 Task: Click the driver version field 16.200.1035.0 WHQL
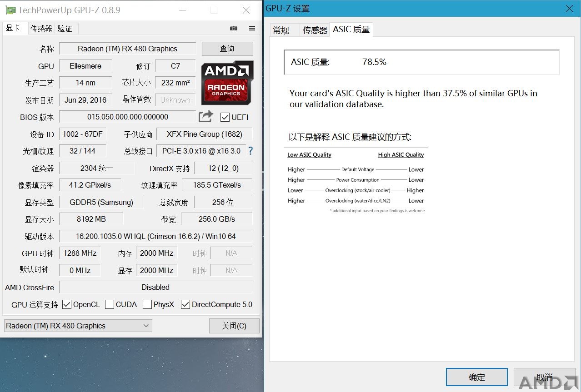pos(156,236)
